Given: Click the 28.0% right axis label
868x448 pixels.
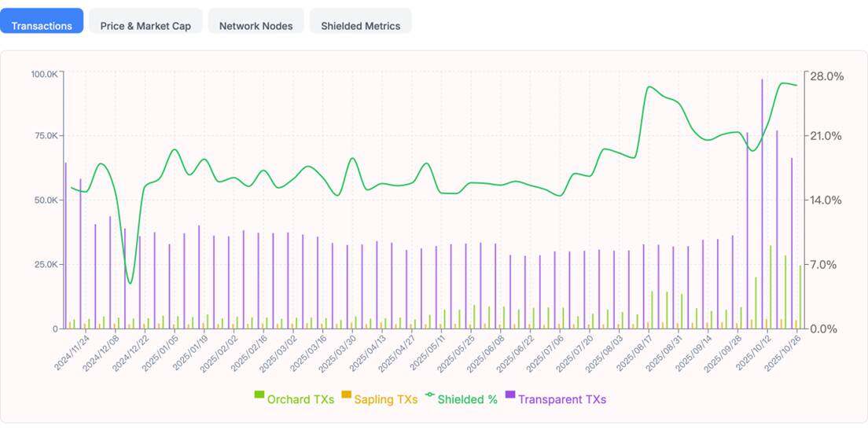Looking at the screenshot, I should click(826, 76).
